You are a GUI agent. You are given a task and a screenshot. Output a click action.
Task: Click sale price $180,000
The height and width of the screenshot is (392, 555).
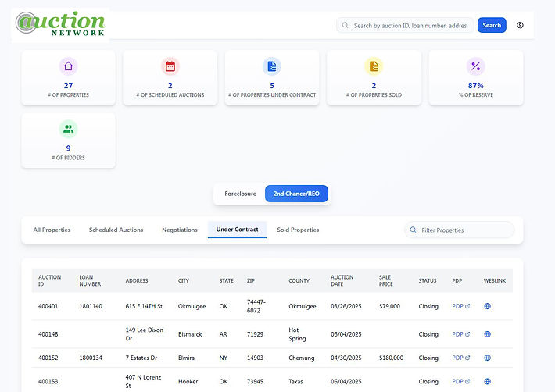[x=391, y=358]
